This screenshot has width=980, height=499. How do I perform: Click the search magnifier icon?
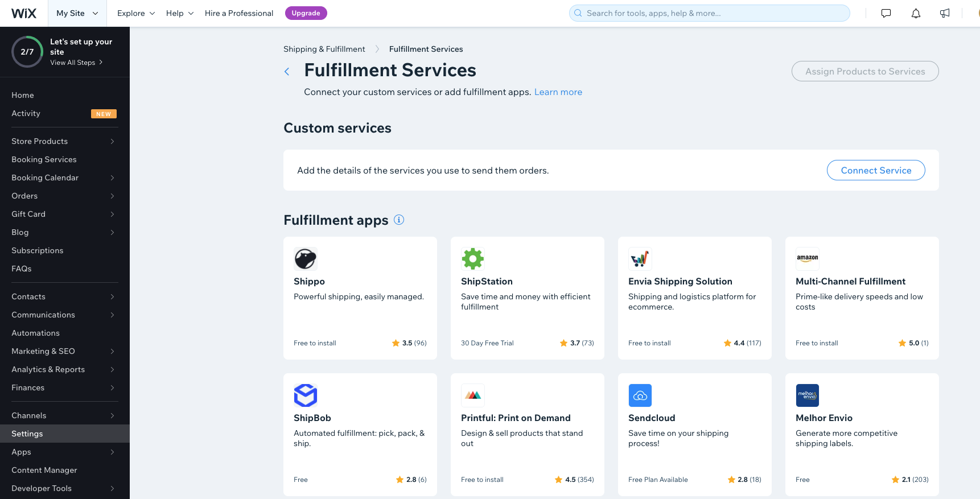point(578,13)
